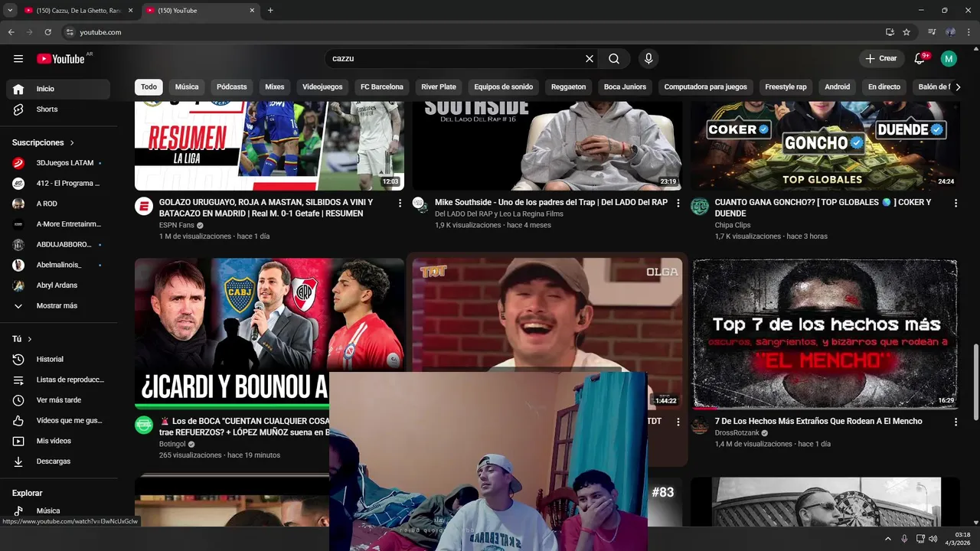This screenshot has height=551, width=980.
Task: Open A ROD subscription
Action: point(58,204)
